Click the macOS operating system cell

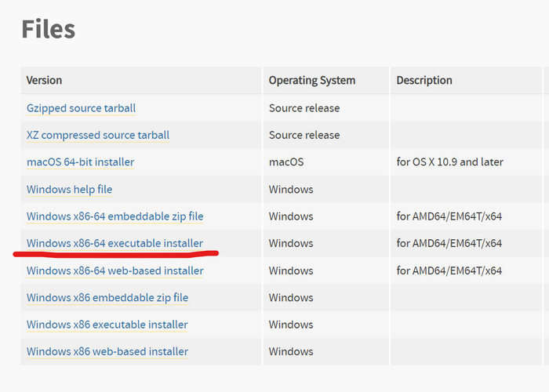[285, 162]
